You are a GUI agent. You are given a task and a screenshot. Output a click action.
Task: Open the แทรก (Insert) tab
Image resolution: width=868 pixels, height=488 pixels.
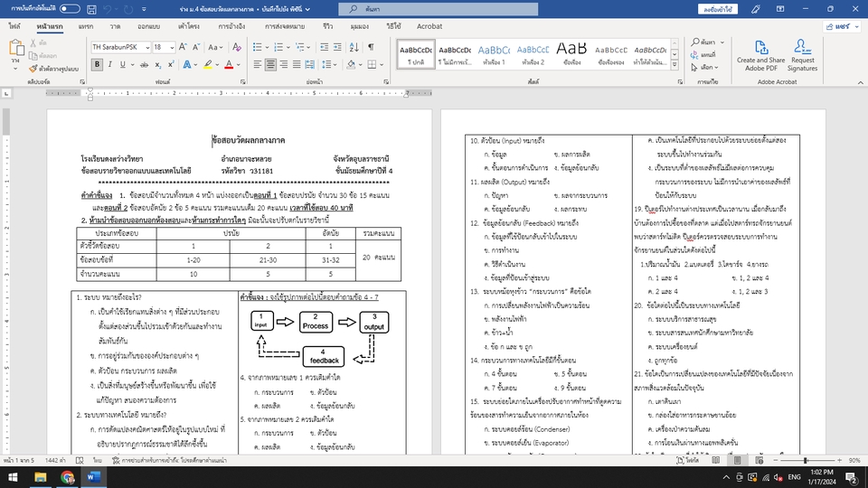(86, 26)
